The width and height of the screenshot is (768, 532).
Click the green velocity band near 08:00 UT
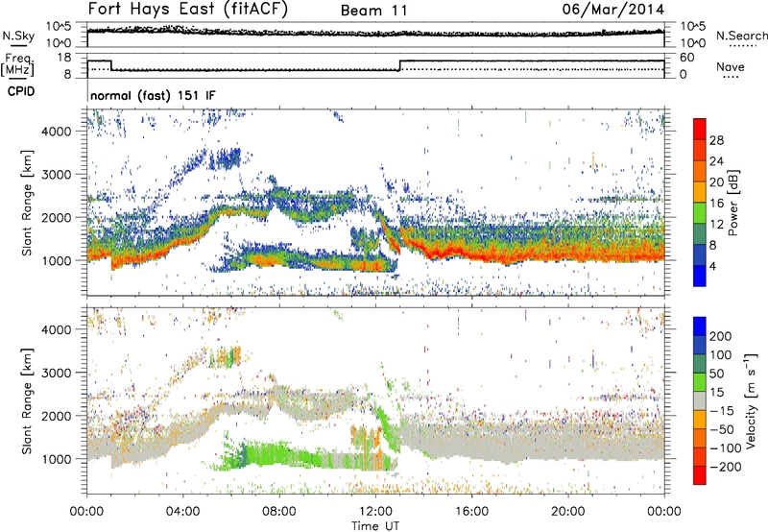click(x=279, y=454)
